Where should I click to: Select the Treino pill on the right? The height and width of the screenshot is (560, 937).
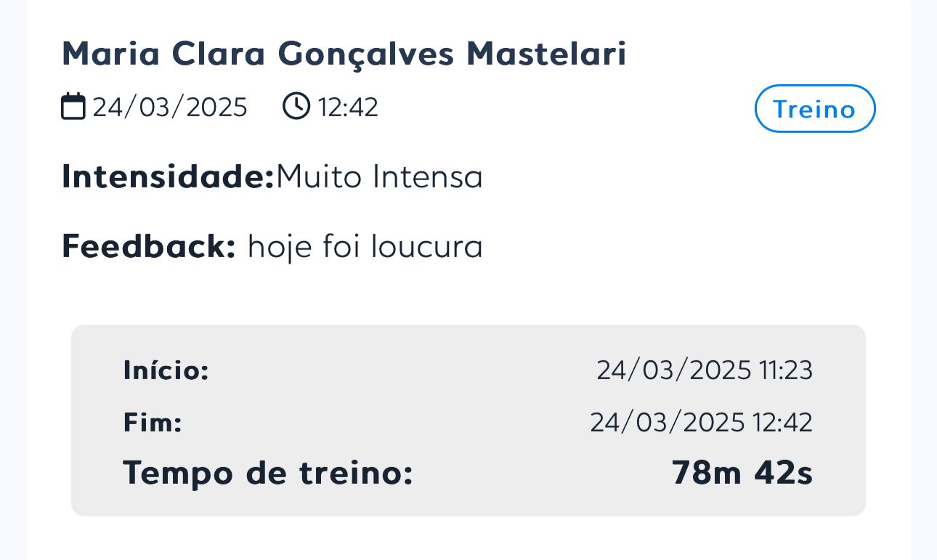click(x=814, y=109)
